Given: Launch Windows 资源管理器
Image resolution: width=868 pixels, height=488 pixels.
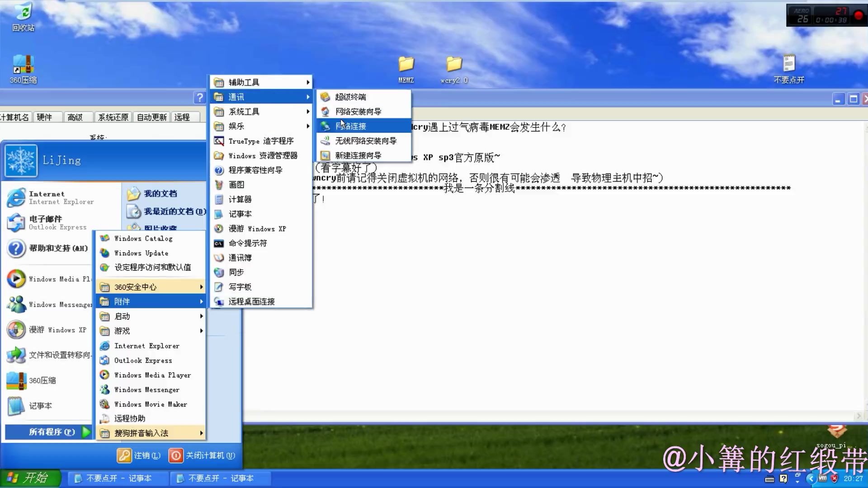Looking at the screenshot, I should point(261,155).
